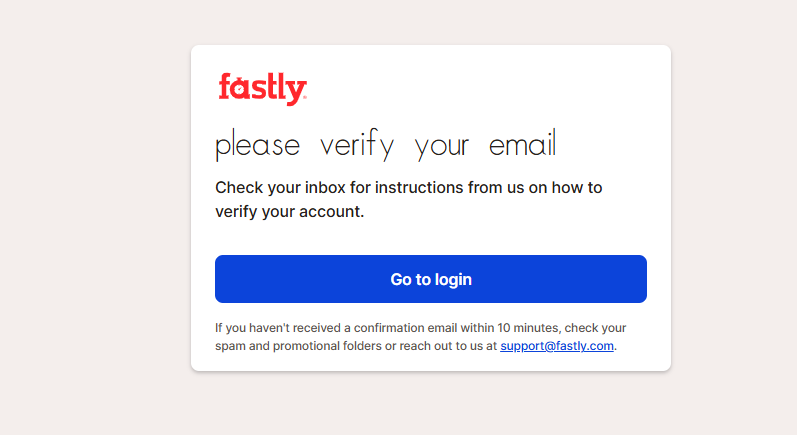Viewport: 797px width, 435px height.
Task: Click the 'confirmation email' phrase
Action: click(406, 328)
